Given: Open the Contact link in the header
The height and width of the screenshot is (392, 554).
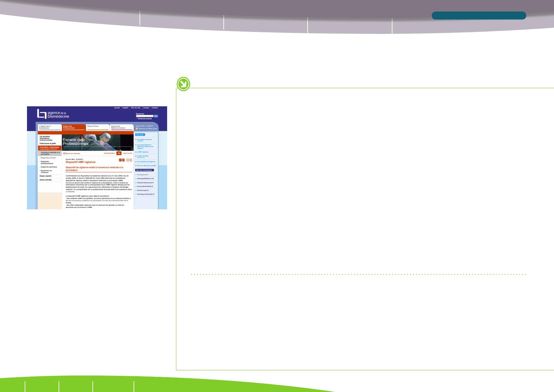Looking at the screenshot, I should coord(155,108).
